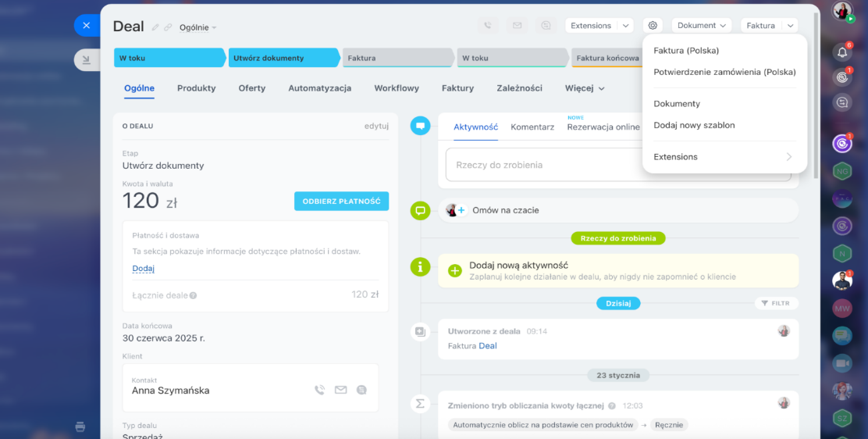The height and width of the screenshot is (439, 868).
Task: Click the email icon in the contact card
Action: click(340, 390)
